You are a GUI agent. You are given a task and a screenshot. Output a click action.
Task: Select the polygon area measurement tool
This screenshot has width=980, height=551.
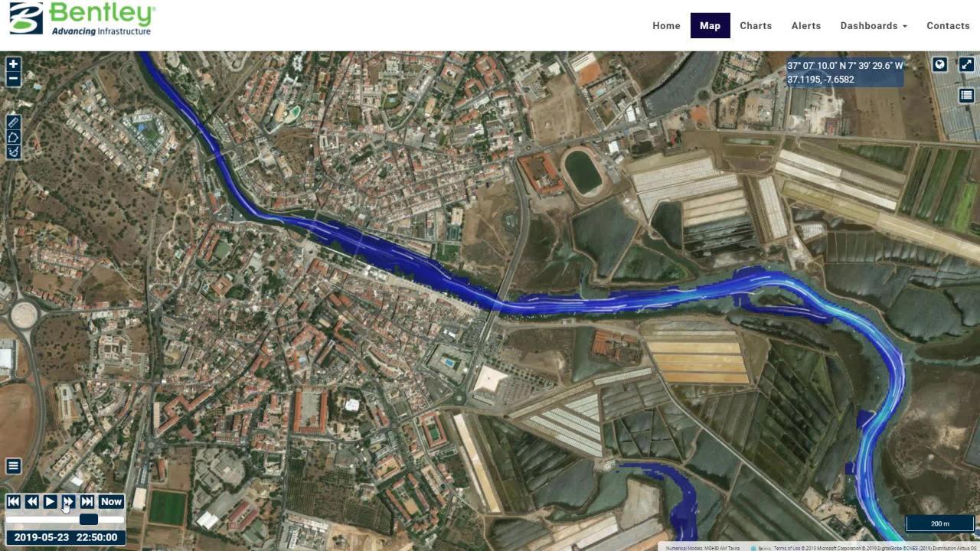(13, 137)
